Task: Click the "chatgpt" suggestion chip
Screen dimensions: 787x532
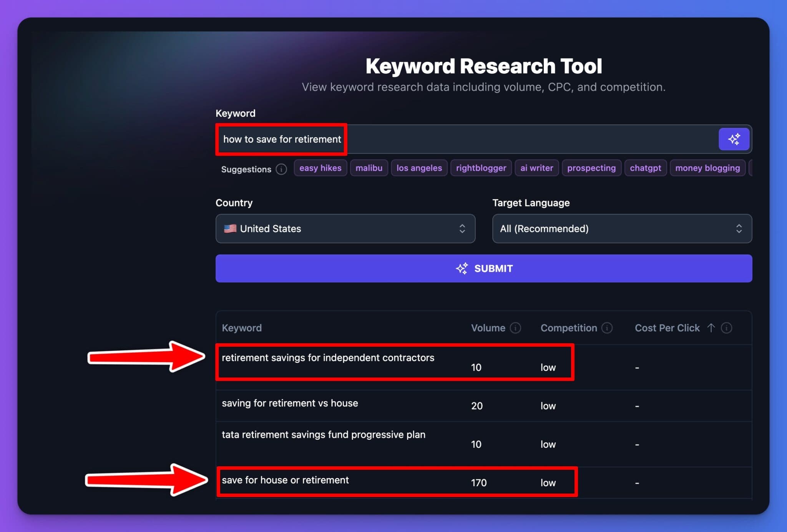Action: (x=646, y=168)
